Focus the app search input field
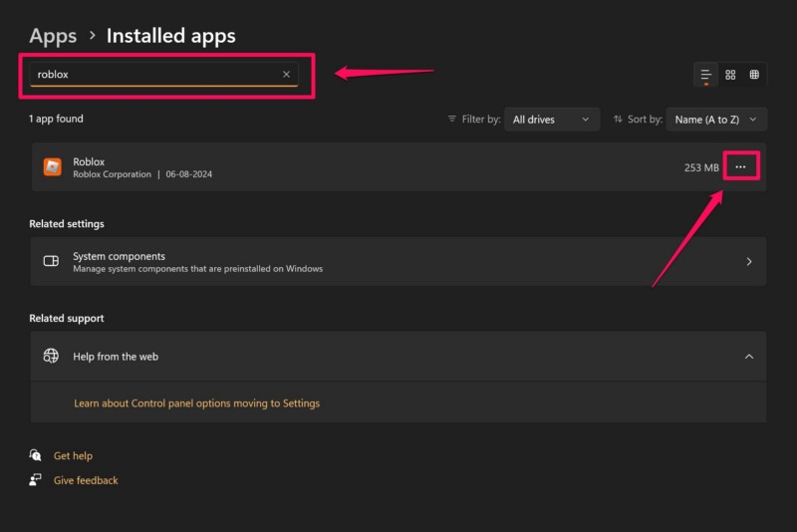 click(x=149, y=74)
